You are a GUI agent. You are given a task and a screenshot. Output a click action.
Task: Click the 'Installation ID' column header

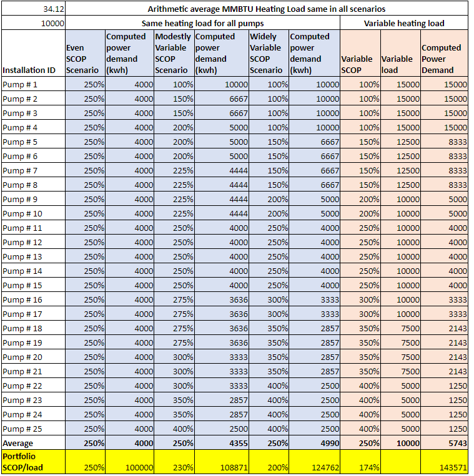34,53
